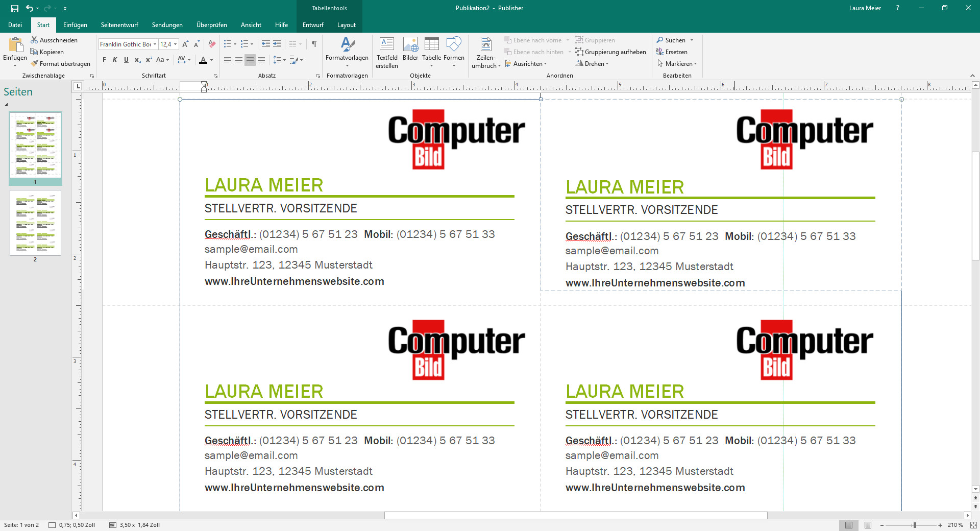980x531 pixels.
Task: Toggle bold (F) formatting
Action: tap(104, 60)
